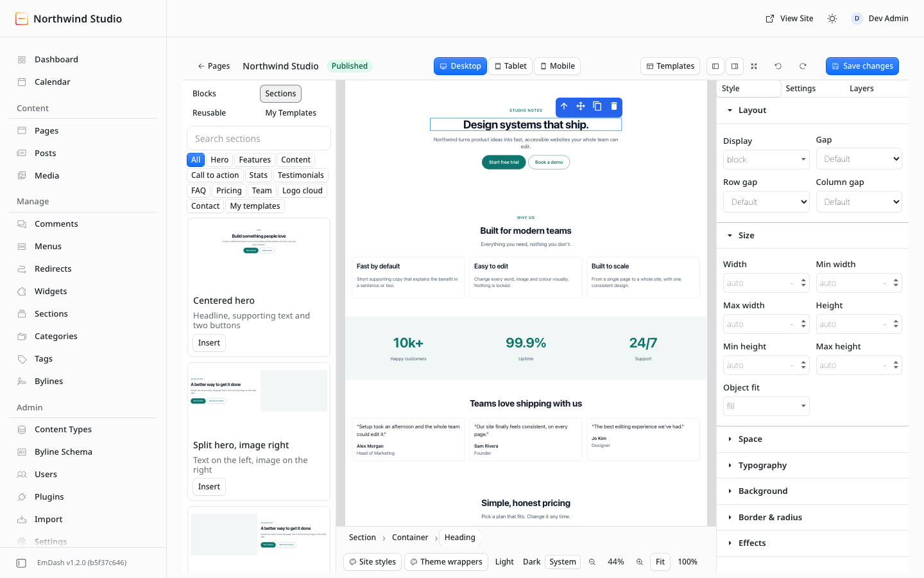Zoom out the canvas
The width and height of the screenshot is (924, 578).
[x=592, y=562]
